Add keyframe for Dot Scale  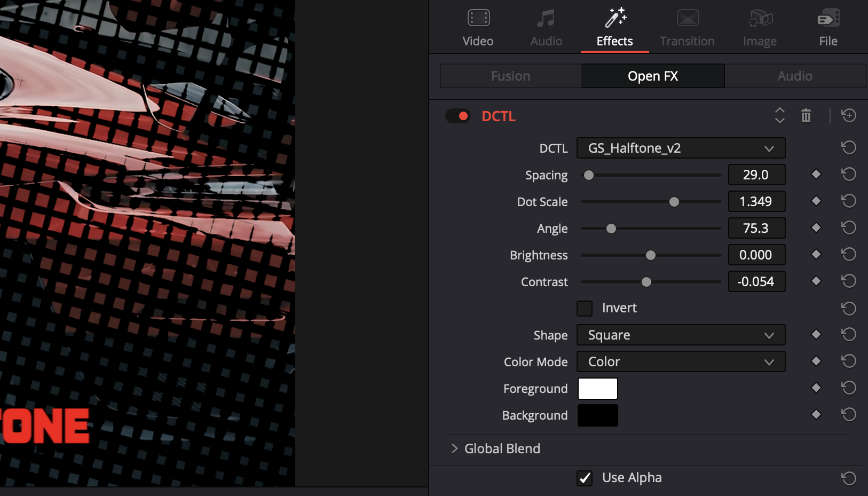[x=816, y=201]
